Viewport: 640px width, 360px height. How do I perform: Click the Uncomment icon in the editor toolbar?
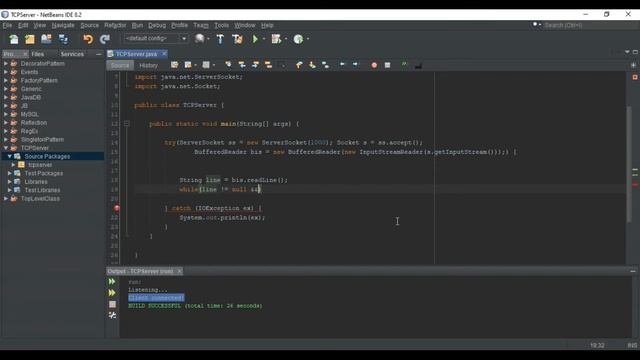point(418,65)
